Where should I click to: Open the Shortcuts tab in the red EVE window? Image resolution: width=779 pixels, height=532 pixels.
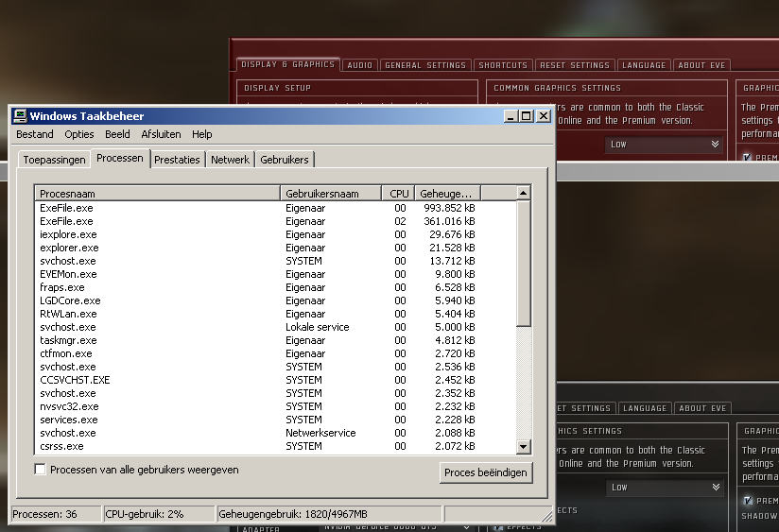[503, 65]
